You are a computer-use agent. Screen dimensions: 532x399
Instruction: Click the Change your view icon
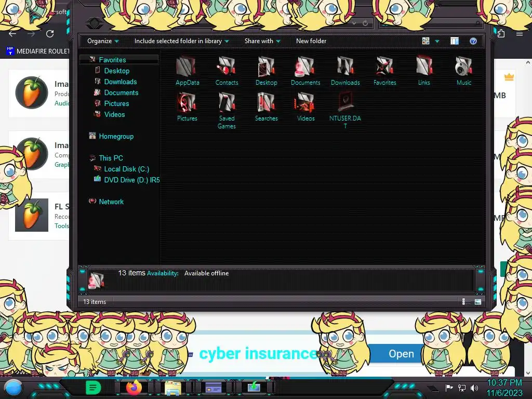(425, 41)
